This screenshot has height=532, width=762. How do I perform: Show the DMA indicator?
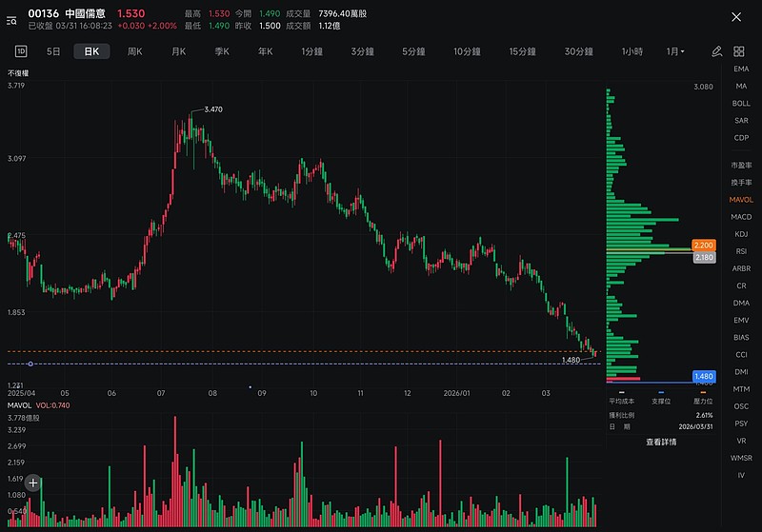(741, 303)
